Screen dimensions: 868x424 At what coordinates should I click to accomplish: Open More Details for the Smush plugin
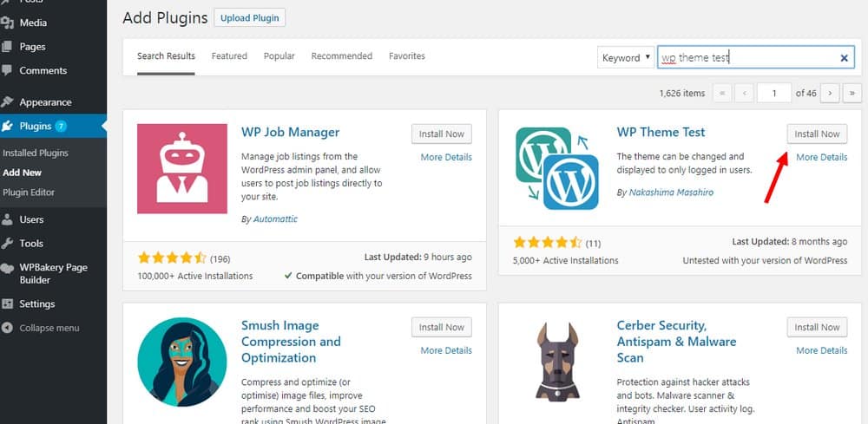[x=446, y=350]
